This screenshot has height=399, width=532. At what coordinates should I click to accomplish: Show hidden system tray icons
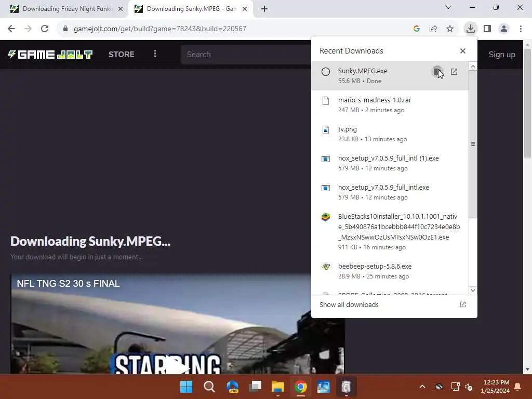click(x=422, y=387)
